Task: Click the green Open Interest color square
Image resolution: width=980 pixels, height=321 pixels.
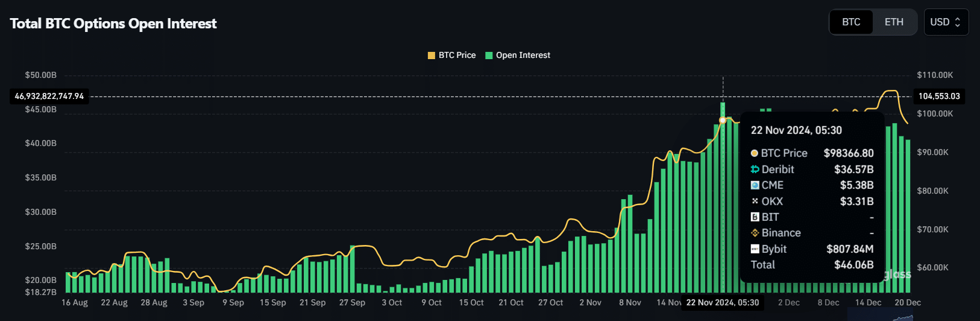Action: coord(489,56)
